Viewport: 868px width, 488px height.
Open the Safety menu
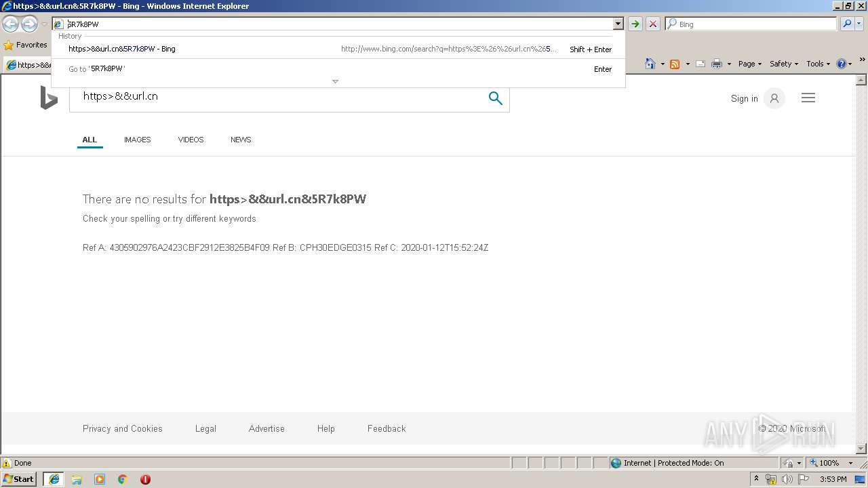click(x=784, y=64)
